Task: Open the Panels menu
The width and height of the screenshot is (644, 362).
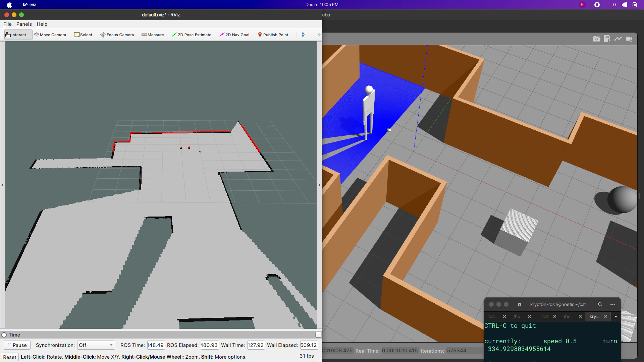Action: point(24,24)
